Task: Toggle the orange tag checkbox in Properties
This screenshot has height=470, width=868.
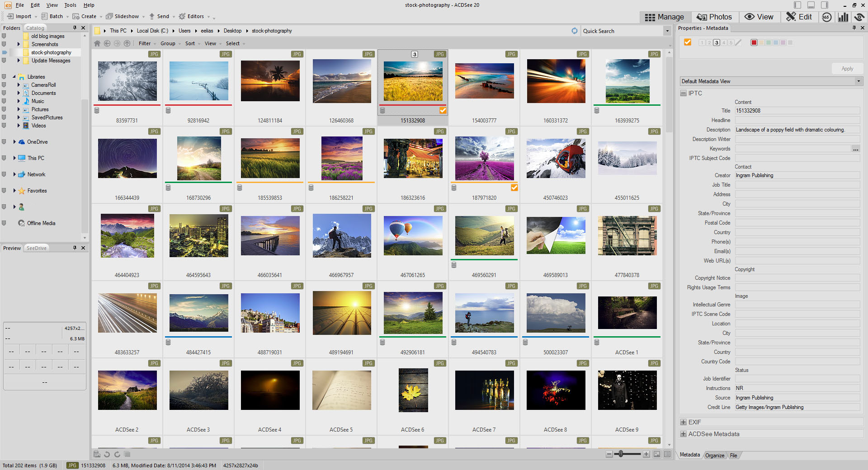Action: pyautogui.click(x=688, y=42)
